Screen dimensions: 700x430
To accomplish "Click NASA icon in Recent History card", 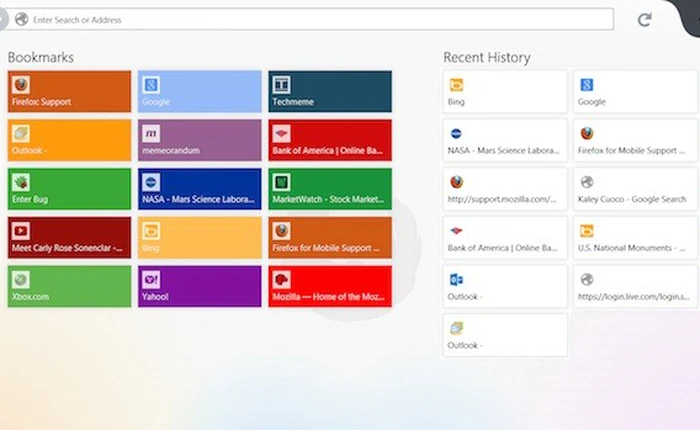I will coord(456,133).
